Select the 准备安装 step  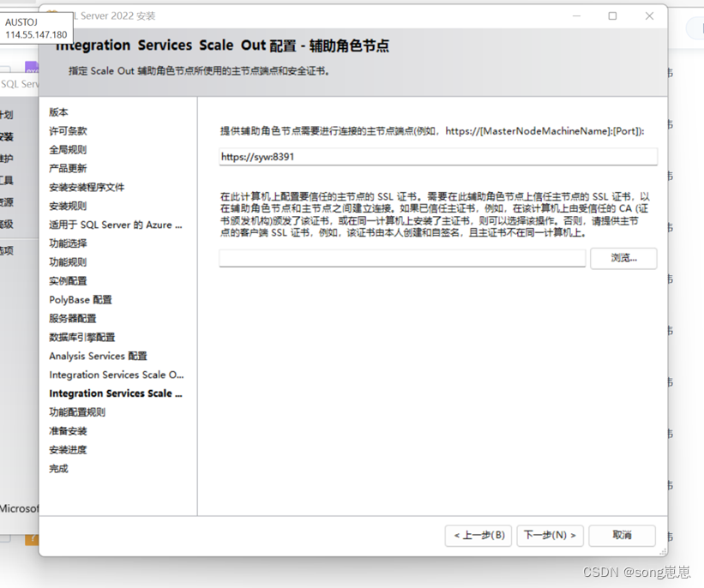[x=68, y=431]
